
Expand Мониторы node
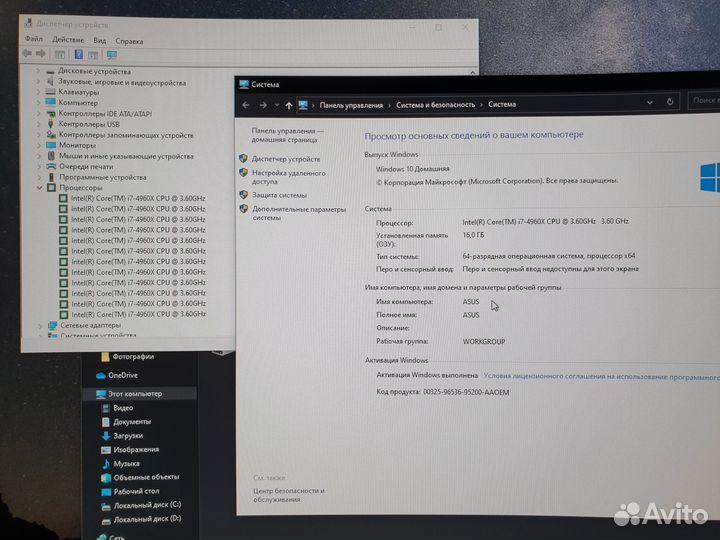pyautogui.click(x=39, y=145)
